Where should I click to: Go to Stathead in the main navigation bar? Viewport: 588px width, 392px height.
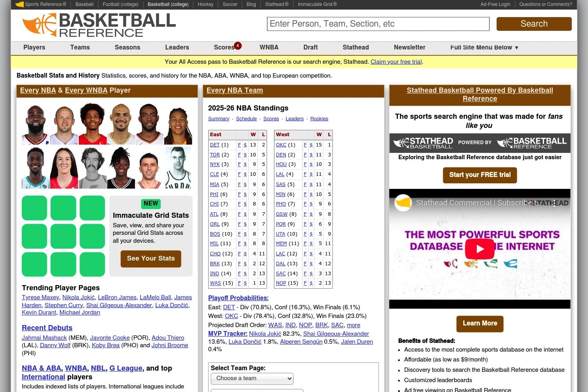tap(356, 48)
